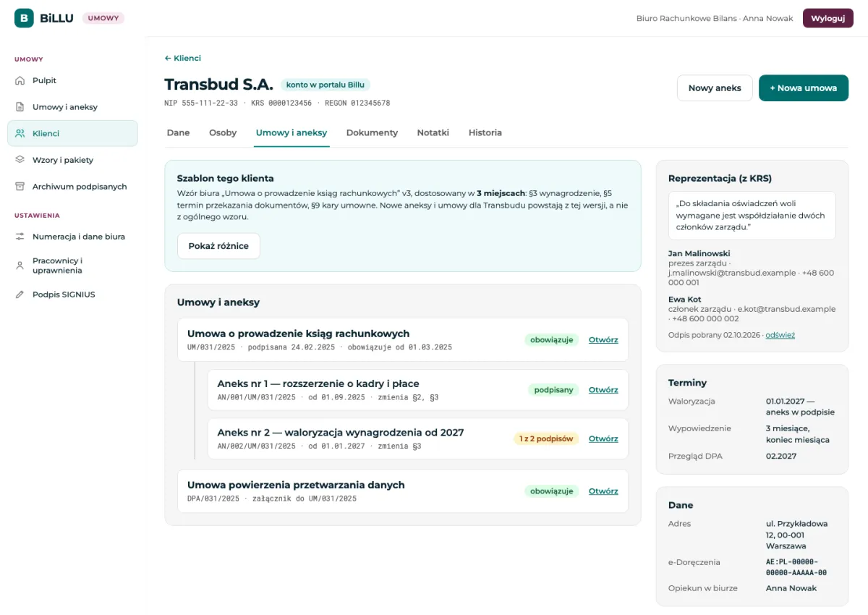This screenshot has width=868, height=615.
Task: Click the Nowy aneks button
Action: pyautogui.click(x=715, y=88)
